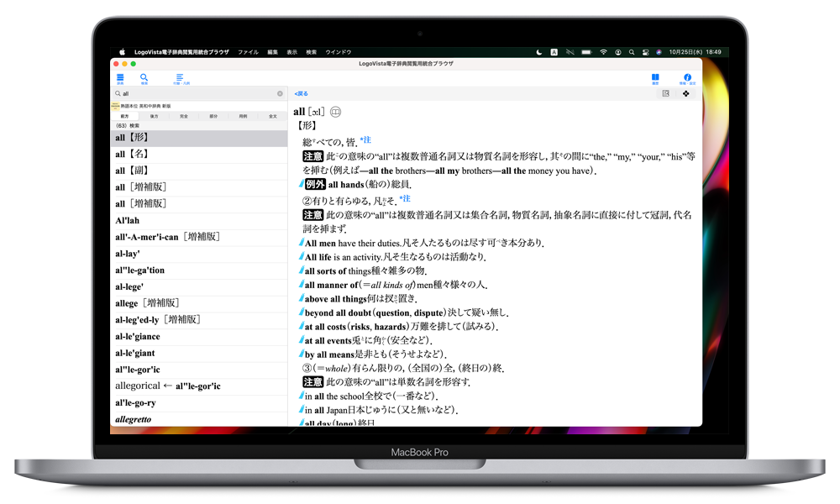Switch to 後方 search mode tab
The width and height of the screenshot is (840, 504).
[x=154, y=117]
